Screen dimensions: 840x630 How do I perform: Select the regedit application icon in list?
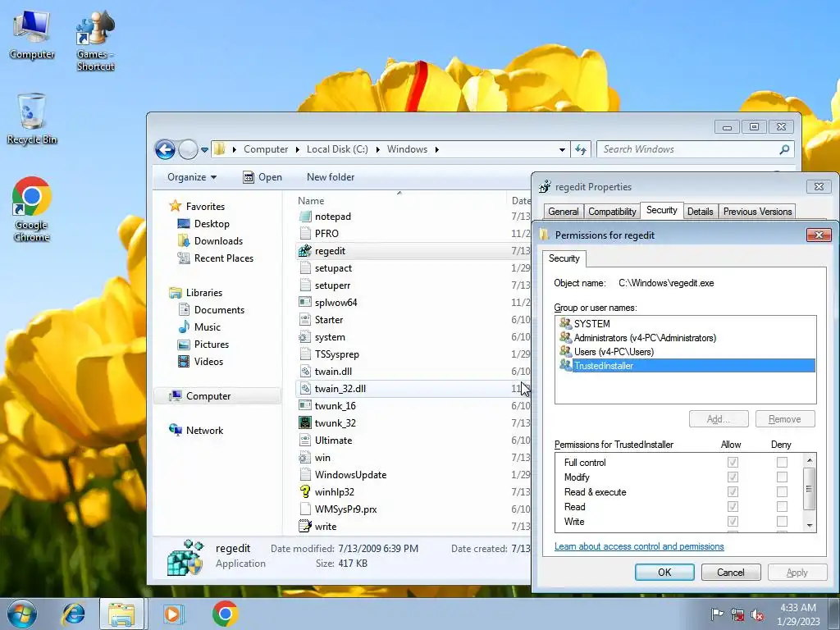point(305,251)
